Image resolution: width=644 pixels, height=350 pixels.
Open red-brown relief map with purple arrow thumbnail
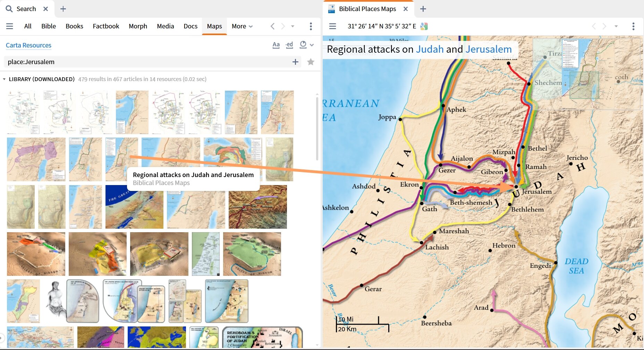pos(257,207)
